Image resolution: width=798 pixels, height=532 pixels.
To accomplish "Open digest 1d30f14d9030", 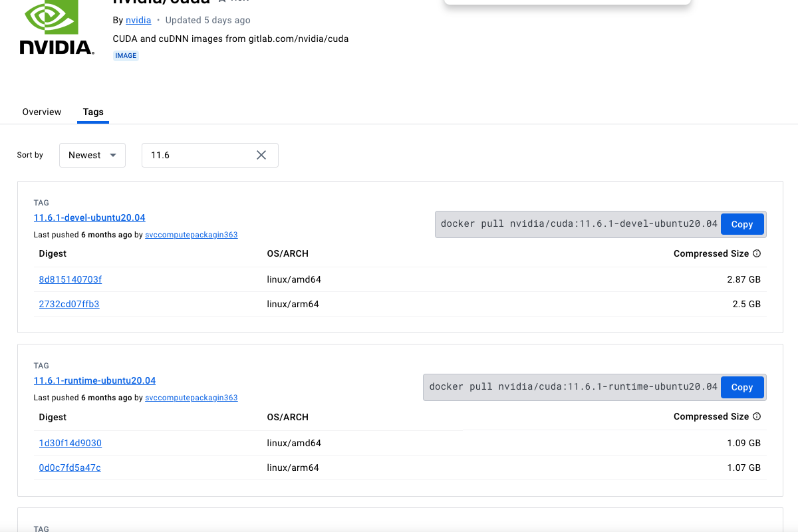I will coord(70,443).
